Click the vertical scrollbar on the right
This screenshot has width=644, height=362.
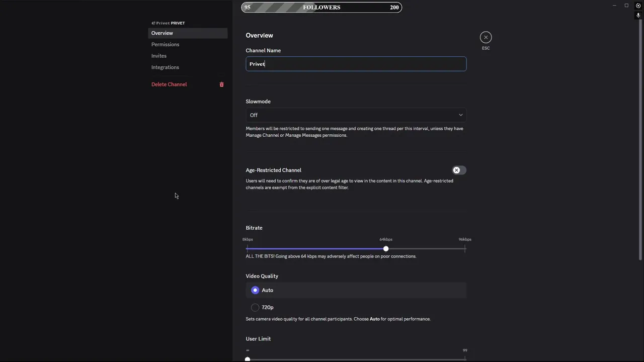coord(640,140)
